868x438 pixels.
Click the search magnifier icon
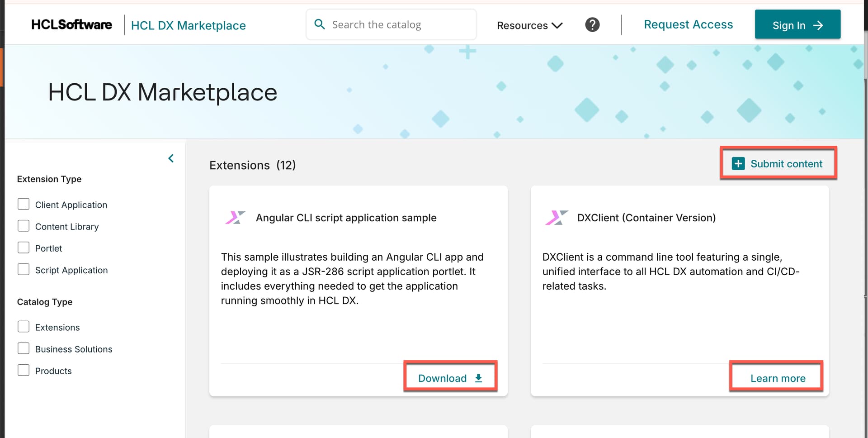click(x=320, y=24)
